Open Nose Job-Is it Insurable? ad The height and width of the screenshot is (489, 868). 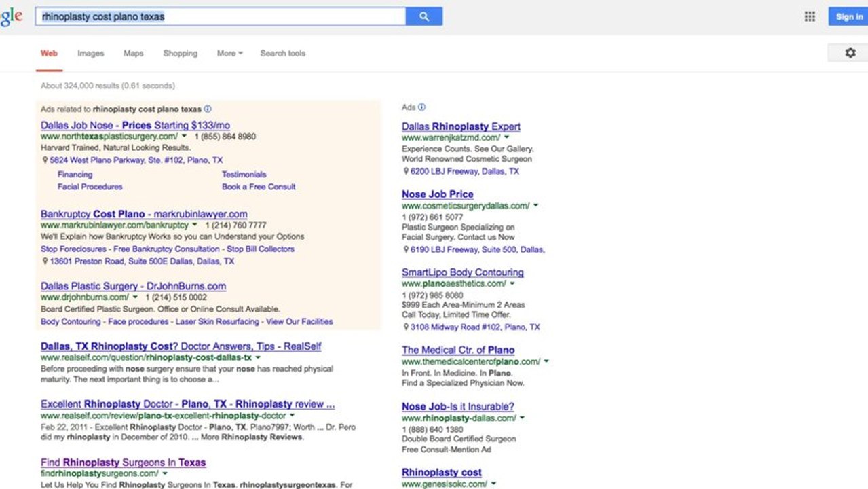point(458,407)
